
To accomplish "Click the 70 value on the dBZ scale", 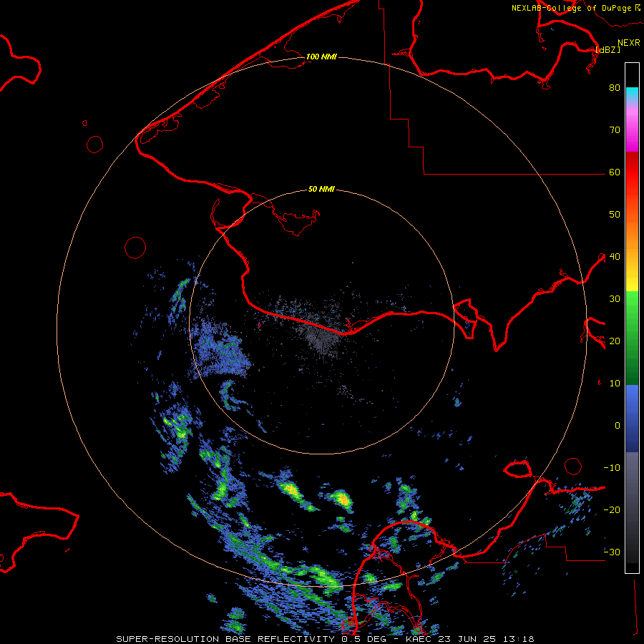I will (615, 130).
